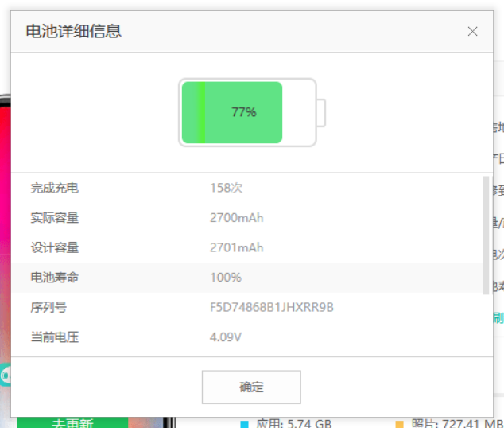Click the 77% percentage text
Screen dimensions: 504x428
point(244,112)
